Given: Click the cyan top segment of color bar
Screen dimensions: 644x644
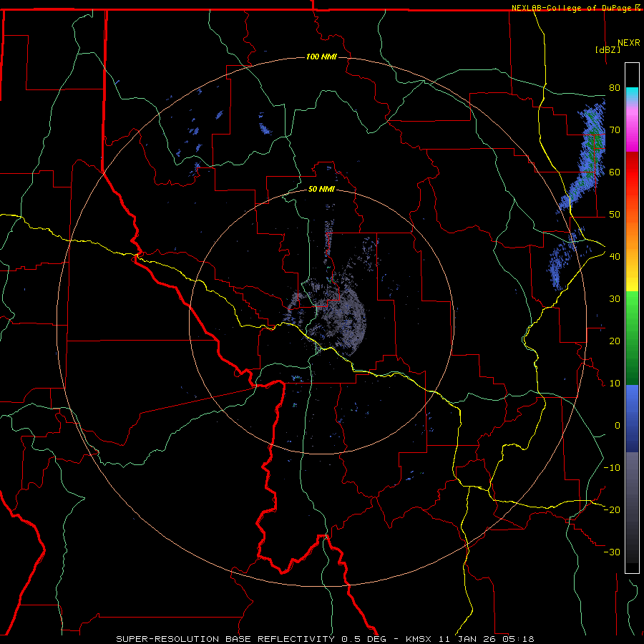Looking at the screenshot, I should pos(632,95).
